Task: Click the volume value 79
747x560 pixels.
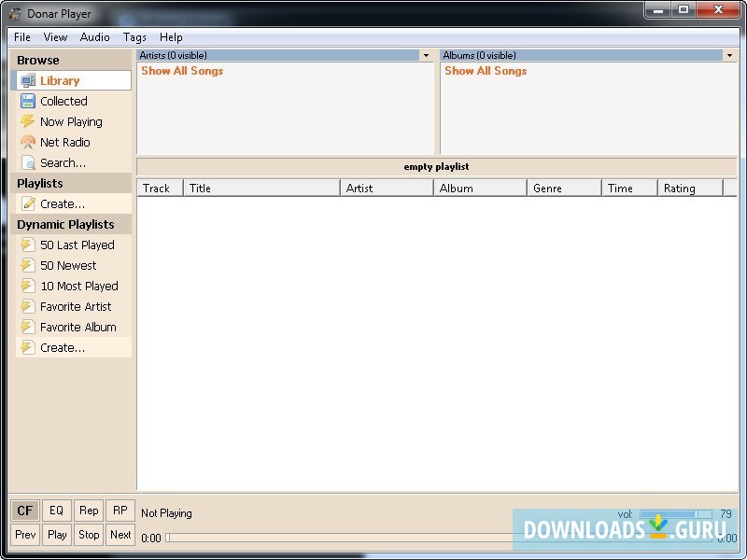Action: 726,514
